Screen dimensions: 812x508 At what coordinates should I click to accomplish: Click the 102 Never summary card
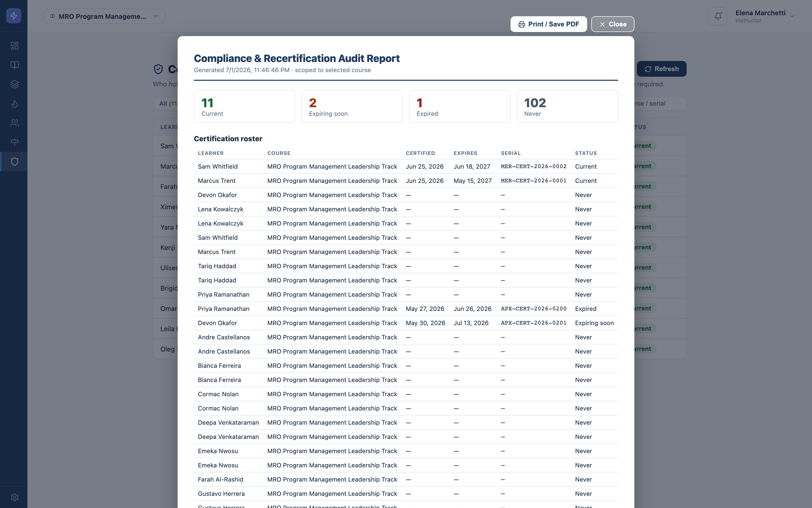[x=567, y=106]
